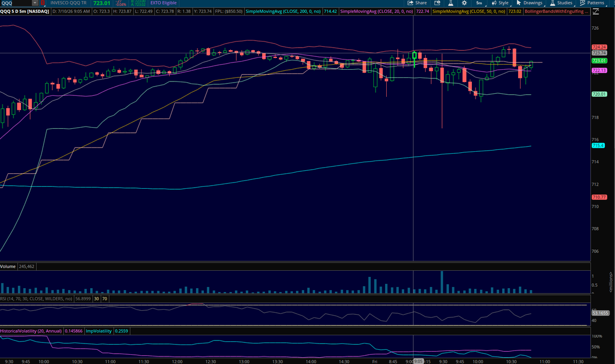Image resolution: width=615 pixels, height=364 pixels.
Task: Click the flask quick study icon
Action: click(x=451, y=3)
